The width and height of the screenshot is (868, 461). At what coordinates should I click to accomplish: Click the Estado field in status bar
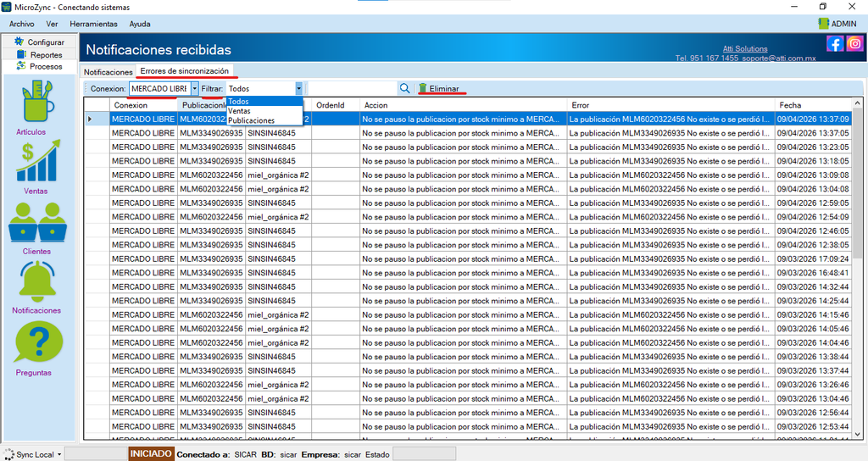click(424, 454)
